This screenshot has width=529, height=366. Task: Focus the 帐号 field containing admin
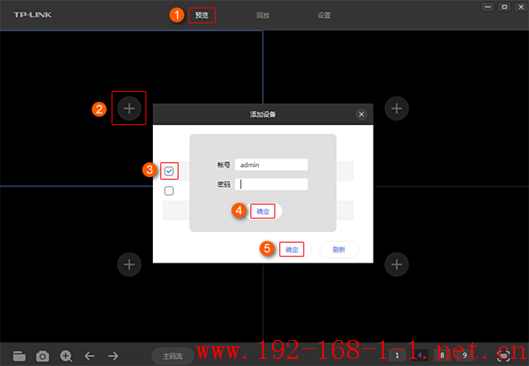coord(271,165)
